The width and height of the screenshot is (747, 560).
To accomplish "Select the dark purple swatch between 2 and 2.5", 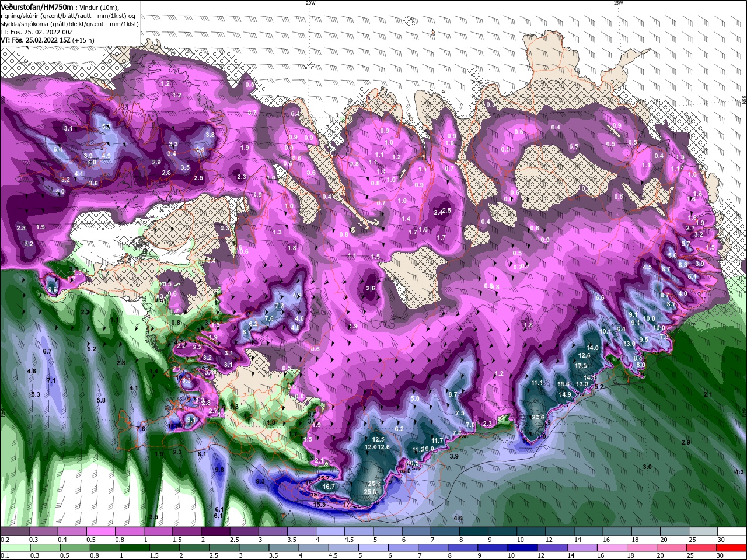I will point(215,531).
